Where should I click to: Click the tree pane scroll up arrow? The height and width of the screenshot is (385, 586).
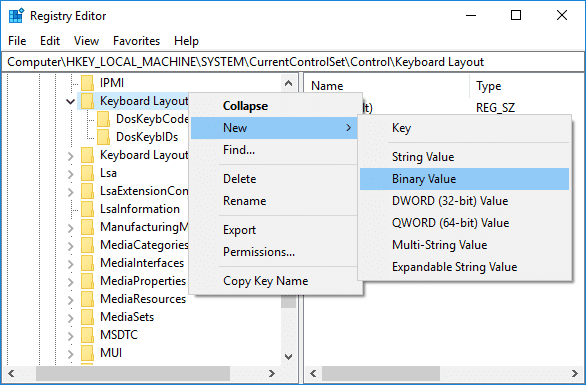(x=289, y=83)
